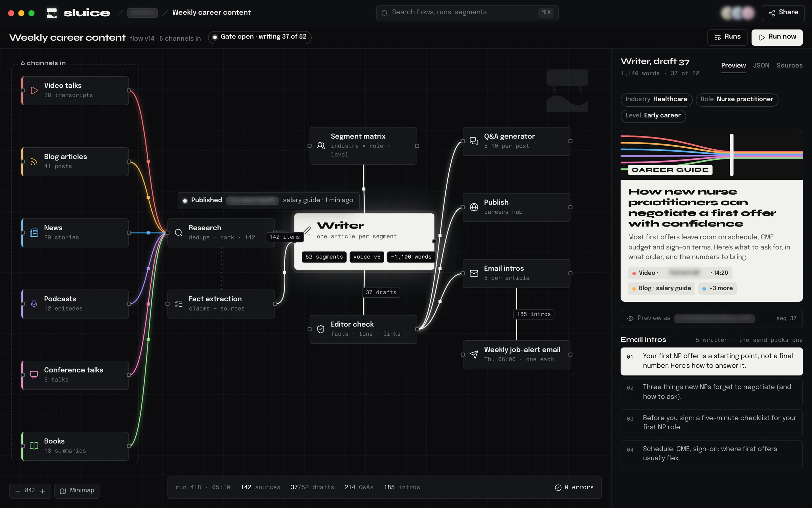Click the Books open-book icon
The width and height of the screenshot is (812, 508).
click(34, 446)
